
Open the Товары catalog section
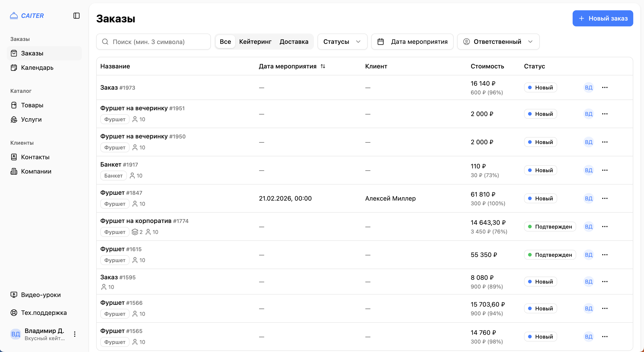coord(32,105)
